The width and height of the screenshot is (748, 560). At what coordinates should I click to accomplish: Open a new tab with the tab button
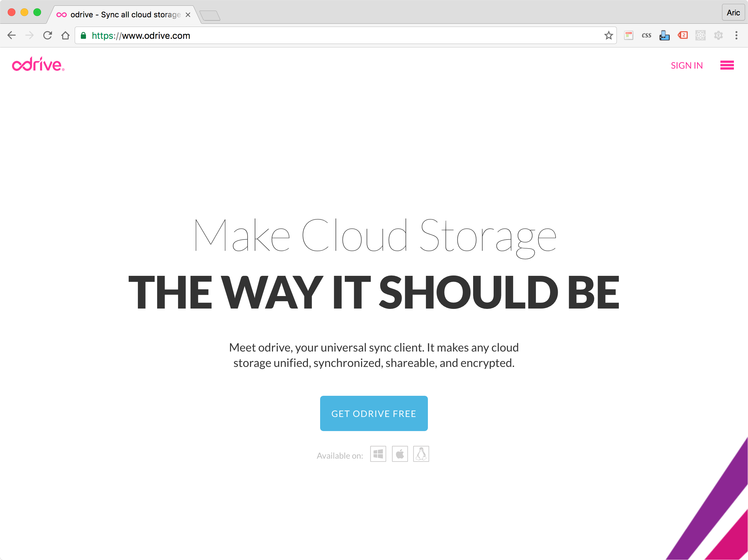pos(210,15)
